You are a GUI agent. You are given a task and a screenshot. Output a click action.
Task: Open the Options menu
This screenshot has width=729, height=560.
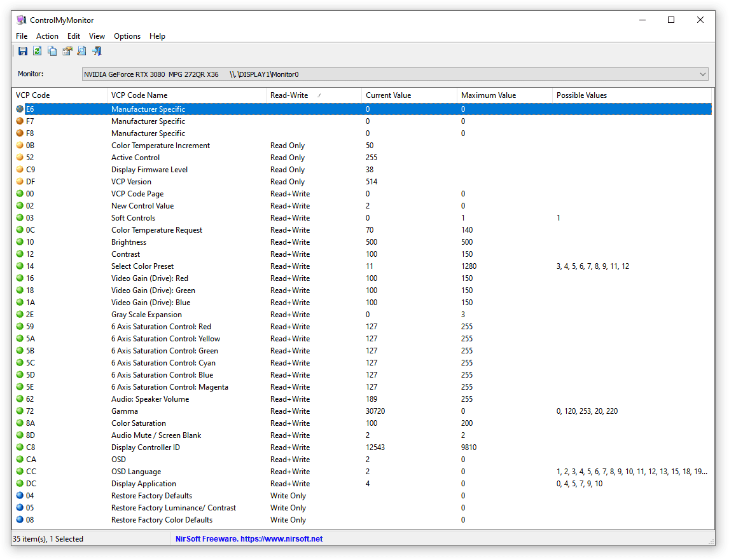tap(127, 36)
